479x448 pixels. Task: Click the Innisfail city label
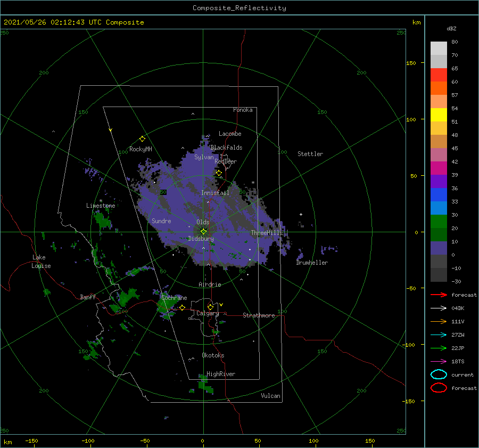coord(215,193)
